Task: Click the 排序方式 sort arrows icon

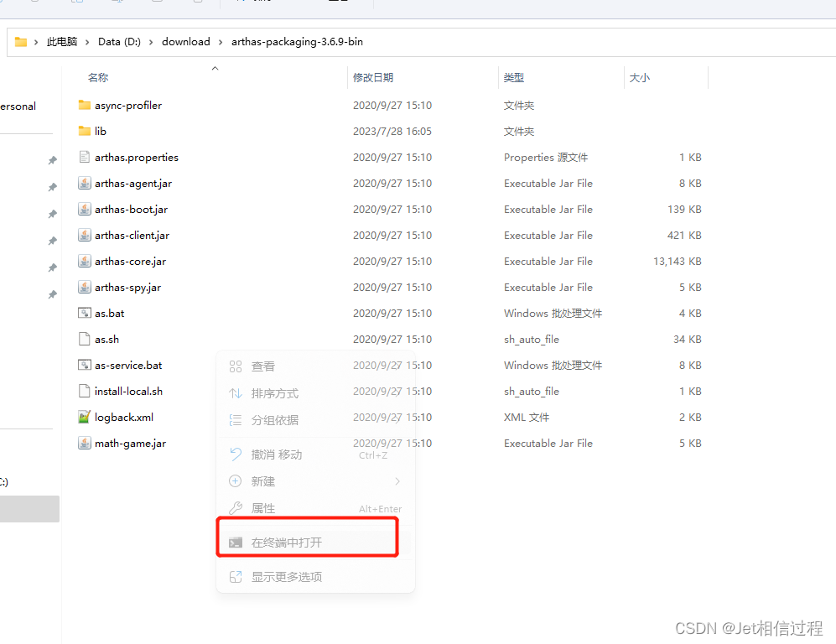Action: 236,393
